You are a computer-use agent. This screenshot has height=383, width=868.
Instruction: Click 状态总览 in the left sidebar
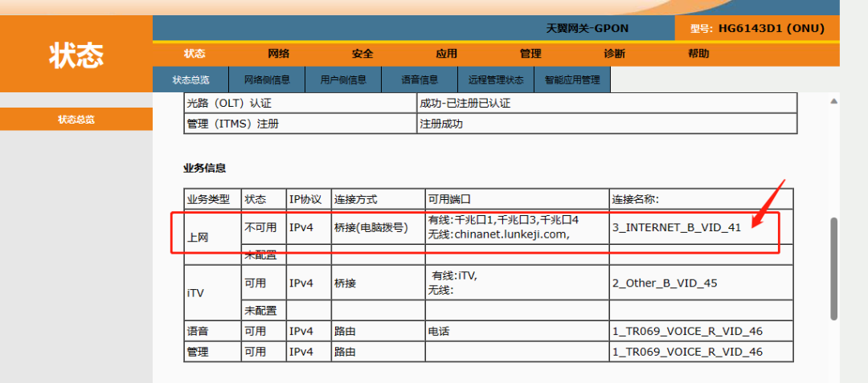coord(76,120)
